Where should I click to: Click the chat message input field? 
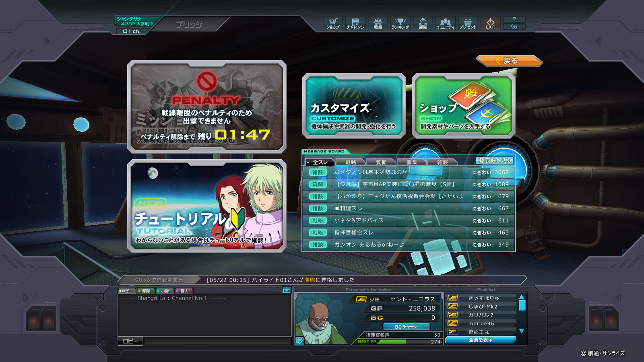217,341
